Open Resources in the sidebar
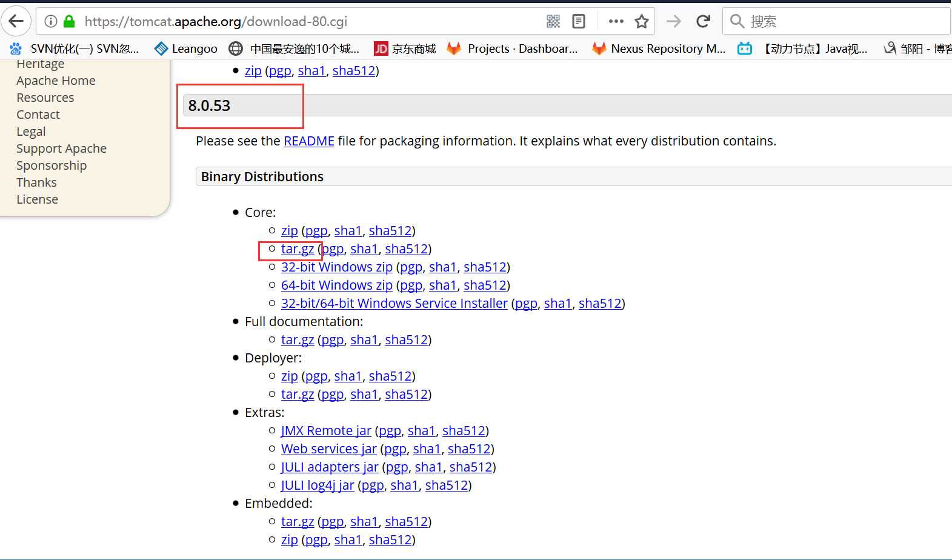 (45, 98)
